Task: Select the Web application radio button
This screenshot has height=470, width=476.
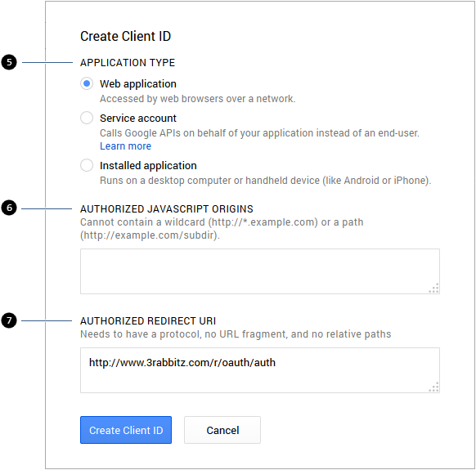Action: coord(87,83)
